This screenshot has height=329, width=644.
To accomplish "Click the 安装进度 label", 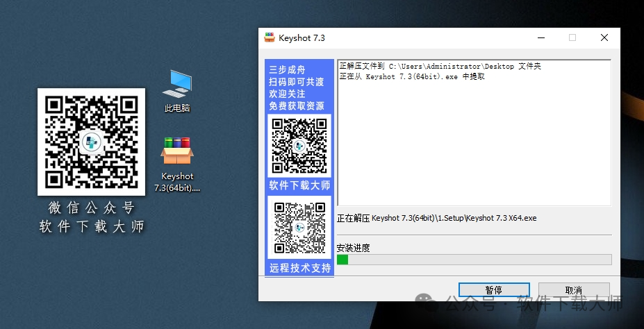I will (x=353, y=248).
